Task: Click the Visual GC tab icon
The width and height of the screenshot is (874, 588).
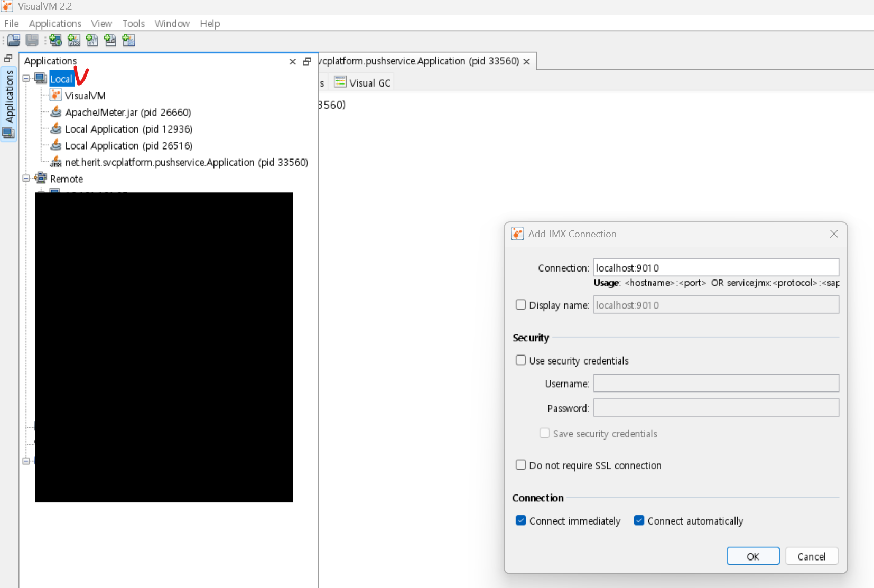Action: click(340, 82)
